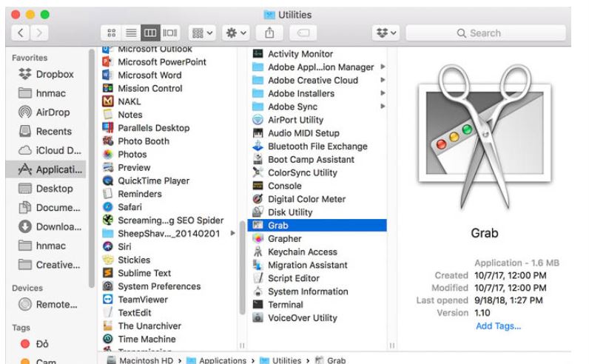
Task: Select Safari in applications list
Action: (x=122, y=207)
